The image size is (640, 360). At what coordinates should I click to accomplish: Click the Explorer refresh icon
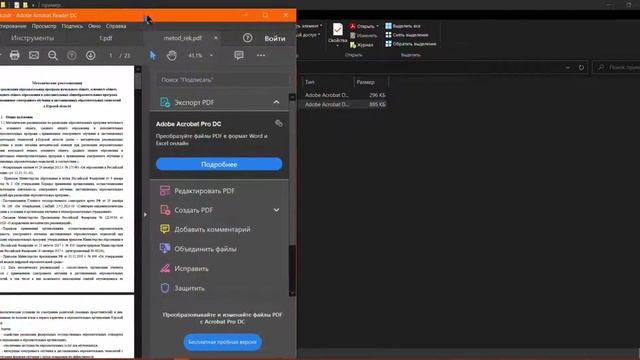[581, 67]
